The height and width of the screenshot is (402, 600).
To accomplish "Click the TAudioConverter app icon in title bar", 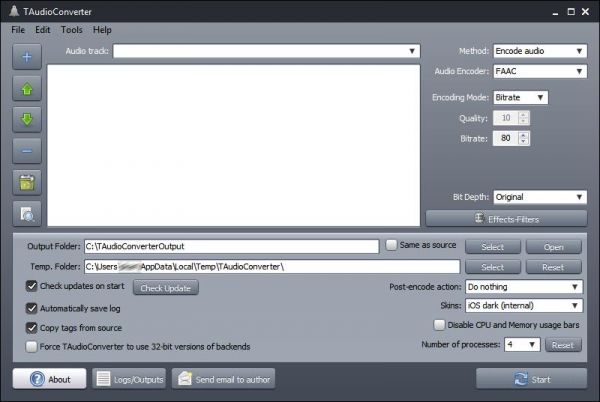I will (14, 11).
